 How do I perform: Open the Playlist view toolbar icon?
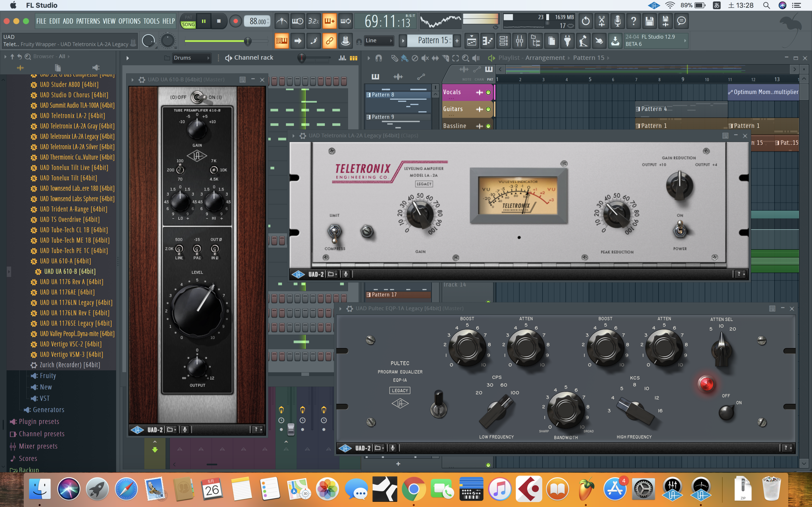click(x=471, y=41)
